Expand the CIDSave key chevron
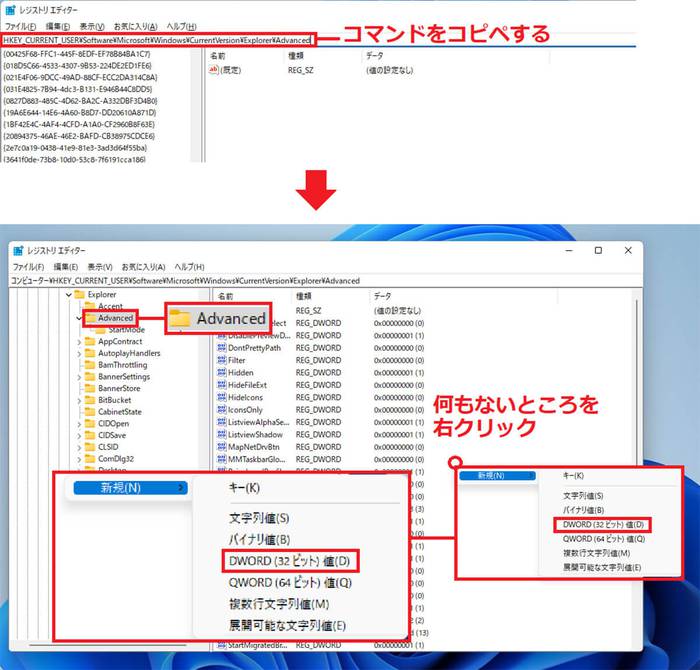 point(79,436)
